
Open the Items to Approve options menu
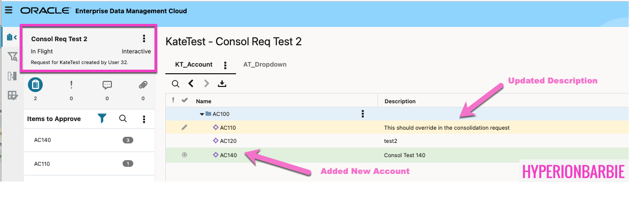[x=144, y=119]
